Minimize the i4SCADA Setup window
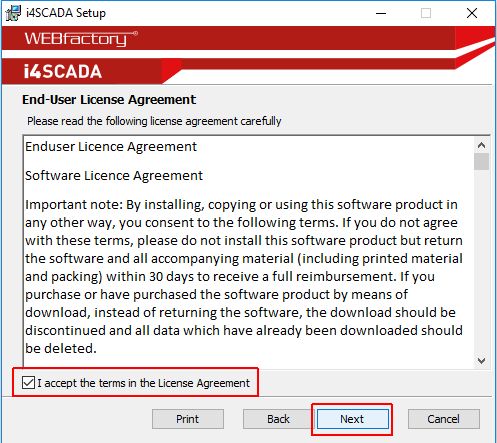 381,13
